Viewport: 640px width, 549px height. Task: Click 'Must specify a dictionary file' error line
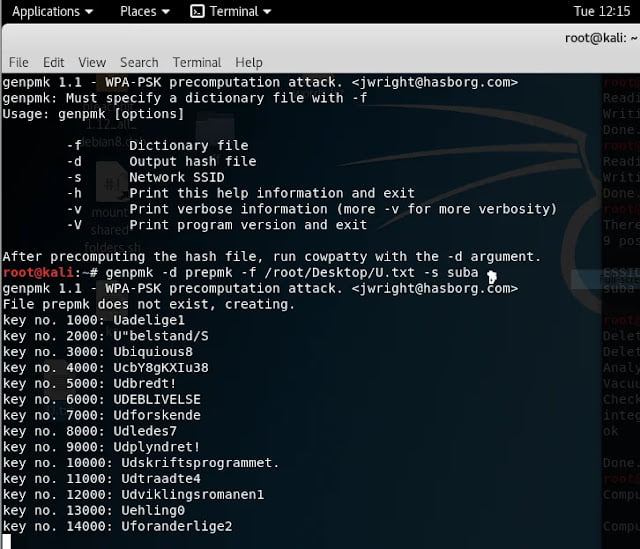click(x=185, y=98)
